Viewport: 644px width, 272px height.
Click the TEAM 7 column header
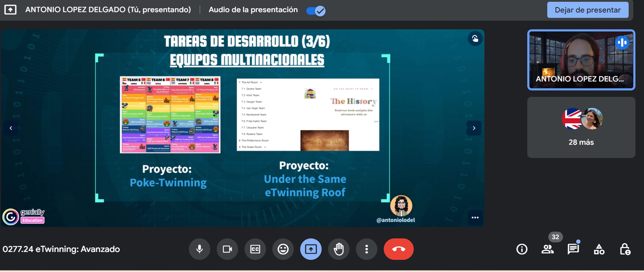click(183, 81)
